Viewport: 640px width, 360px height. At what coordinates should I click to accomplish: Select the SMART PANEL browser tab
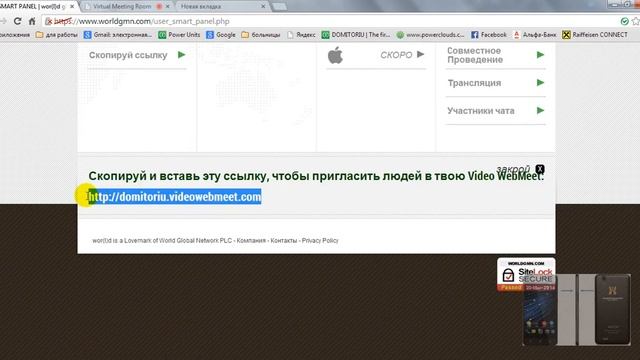pos(35,7)
